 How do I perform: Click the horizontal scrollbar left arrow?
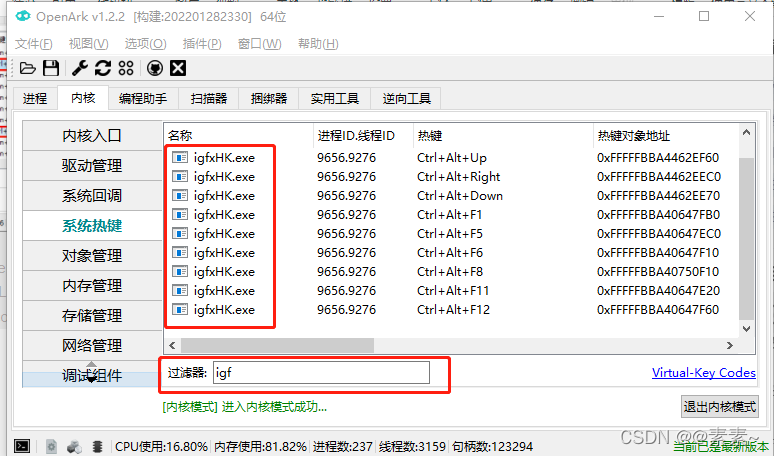pyautogui.click(x=172, y=345)
